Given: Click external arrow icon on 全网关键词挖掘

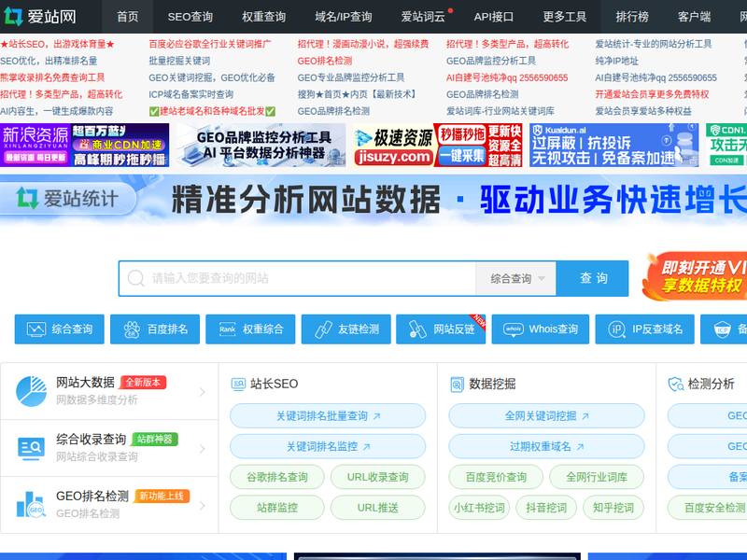Looking at the screenshot, I should pyautogui.click(x=585, y=416).
